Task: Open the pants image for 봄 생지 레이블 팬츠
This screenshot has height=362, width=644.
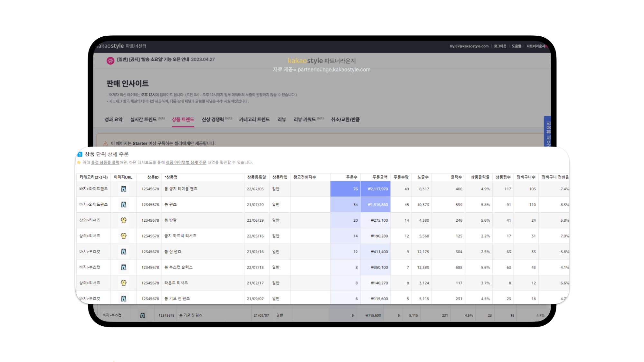Action: 124,189
